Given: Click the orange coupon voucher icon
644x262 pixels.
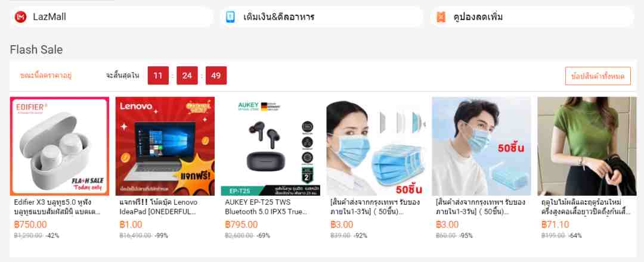Looking at the screenshot, I should coord(441,17).
